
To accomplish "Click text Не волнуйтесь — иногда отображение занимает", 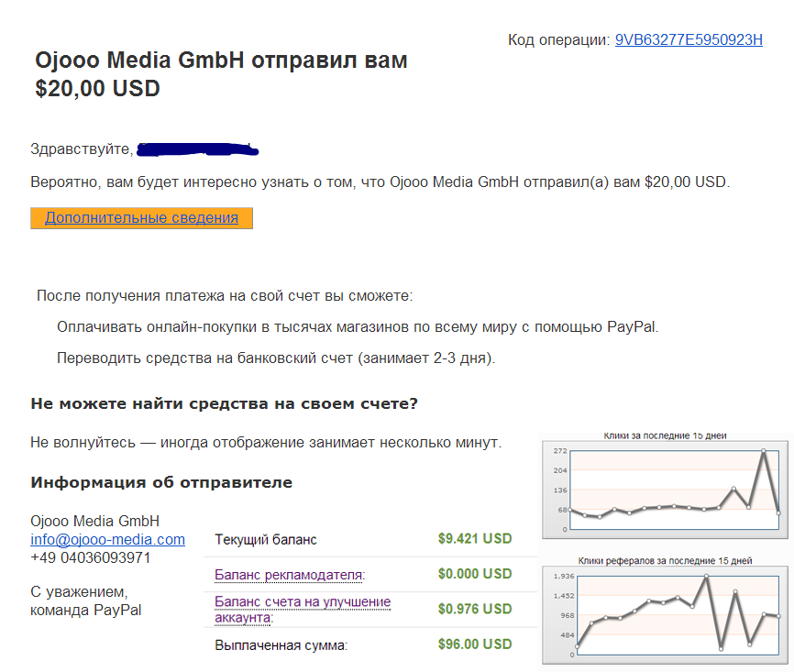I will [266, 443].
